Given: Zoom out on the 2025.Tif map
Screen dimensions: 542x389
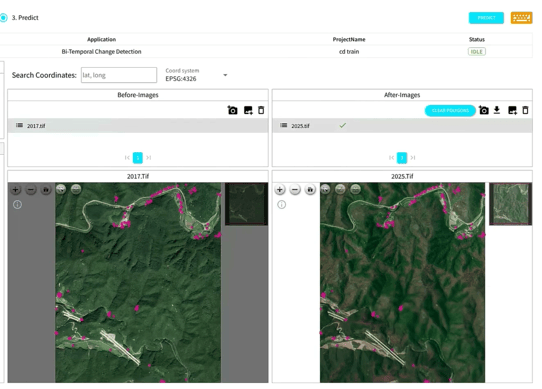Looking at the screenshot, I should coord(295,189).
